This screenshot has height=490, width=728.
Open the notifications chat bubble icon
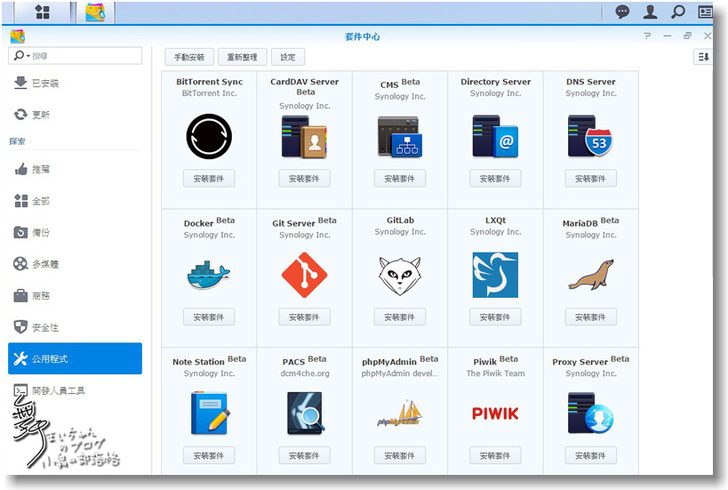623,12
